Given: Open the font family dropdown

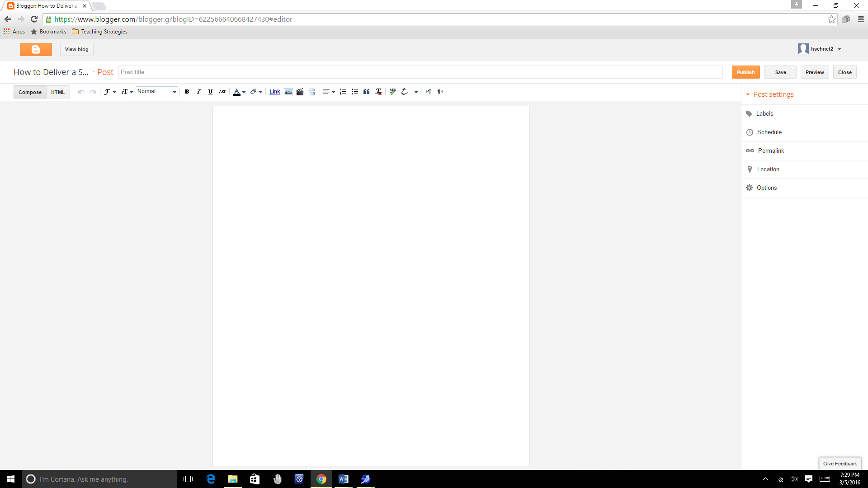Looking at the screenshot, I should [110, 92].
